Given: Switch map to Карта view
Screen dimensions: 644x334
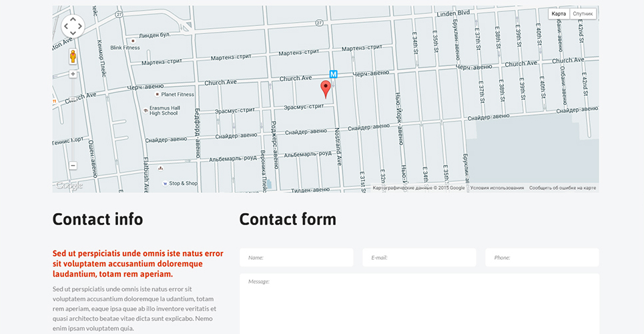Looking at the screenshot, I should [x=559, y=14].
